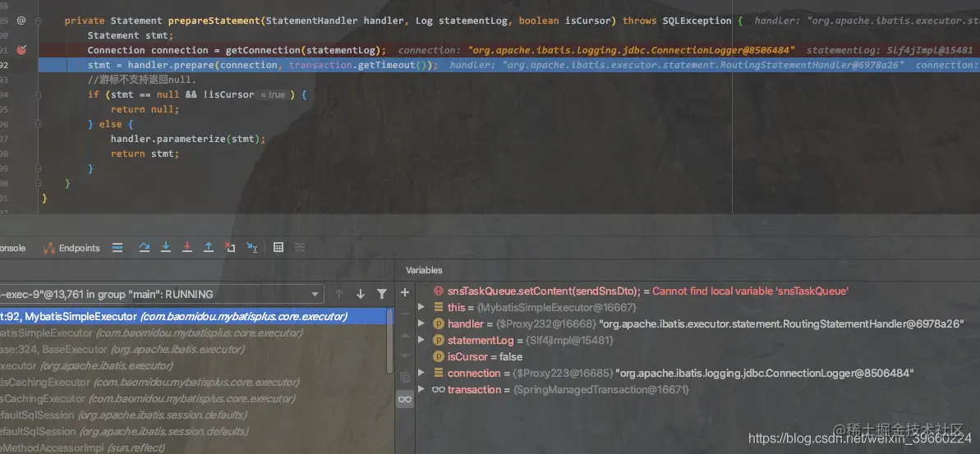Click the @ gutter icon at prepareStatement
Viewport: 980px width, 454px height.
(x=21, y=21)
